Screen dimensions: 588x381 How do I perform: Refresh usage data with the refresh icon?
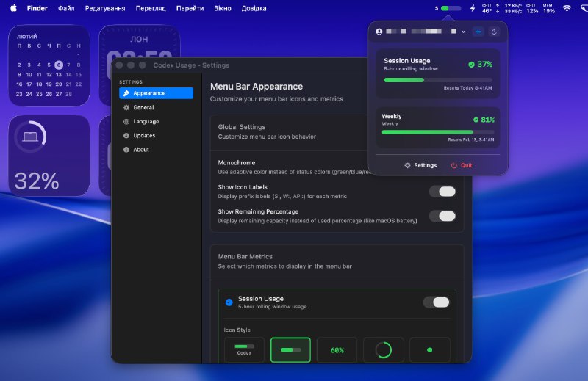click(494, 32)
